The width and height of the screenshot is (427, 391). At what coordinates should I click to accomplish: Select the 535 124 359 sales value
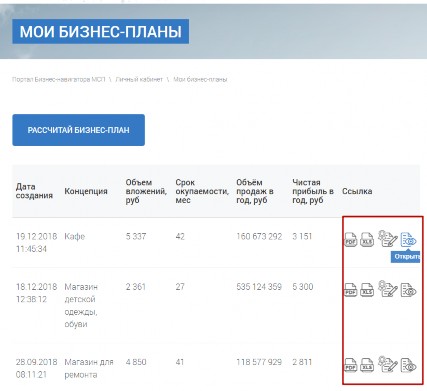259,287
